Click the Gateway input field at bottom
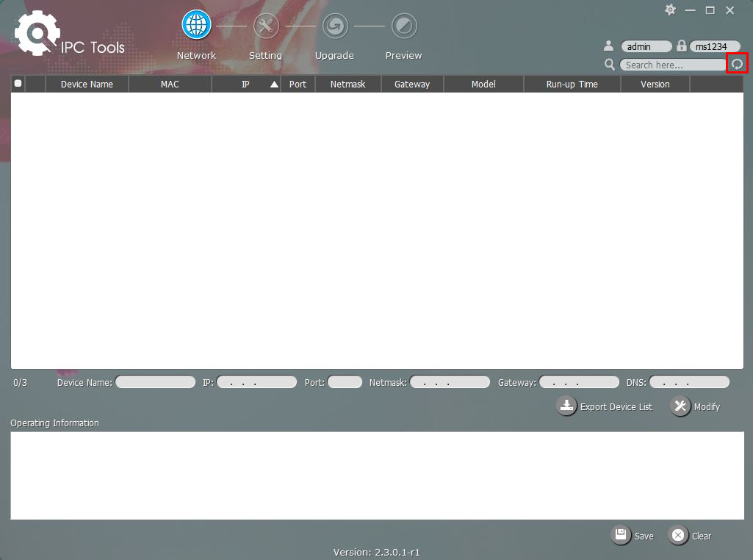This screenshot has width=753, height=560. point(579,382)
